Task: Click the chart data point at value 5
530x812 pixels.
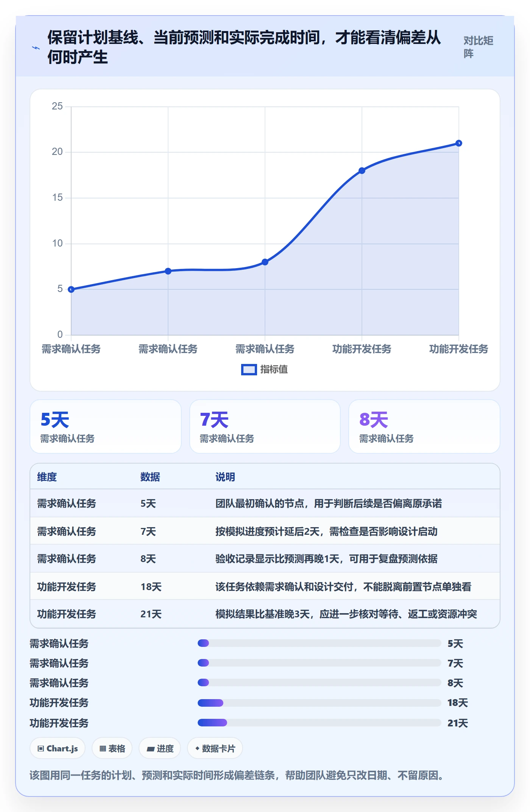Action: coord(71,289)
